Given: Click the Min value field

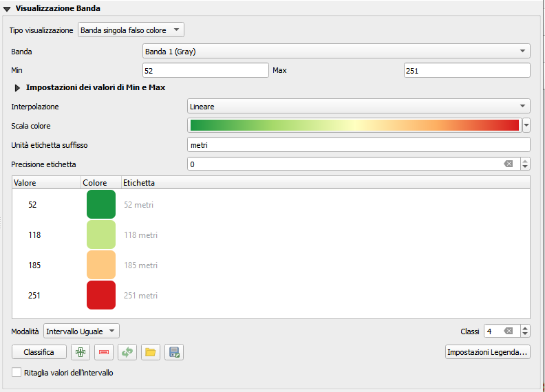Looking at the screenshot, I should coord(206,70).
